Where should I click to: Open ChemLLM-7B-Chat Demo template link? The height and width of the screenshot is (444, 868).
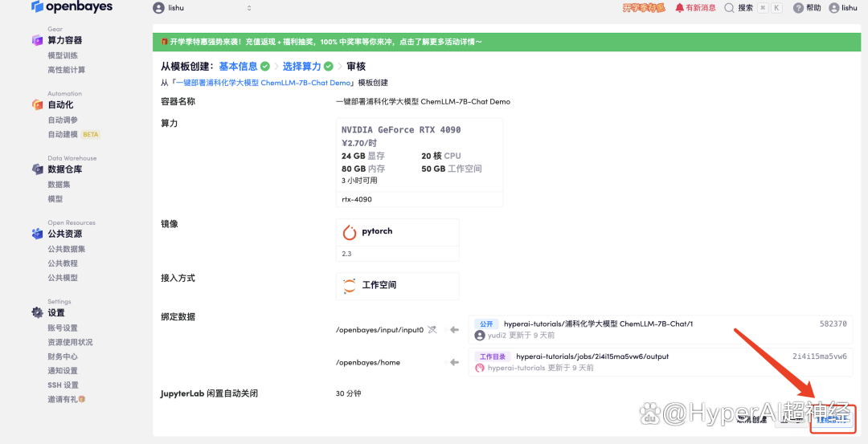coord(264,83)
